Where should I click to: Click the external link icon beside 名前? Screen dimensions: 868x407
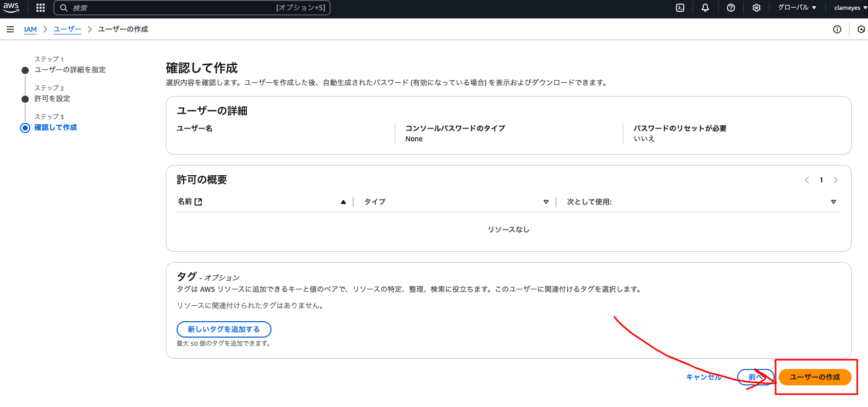[x=199, y=202]
